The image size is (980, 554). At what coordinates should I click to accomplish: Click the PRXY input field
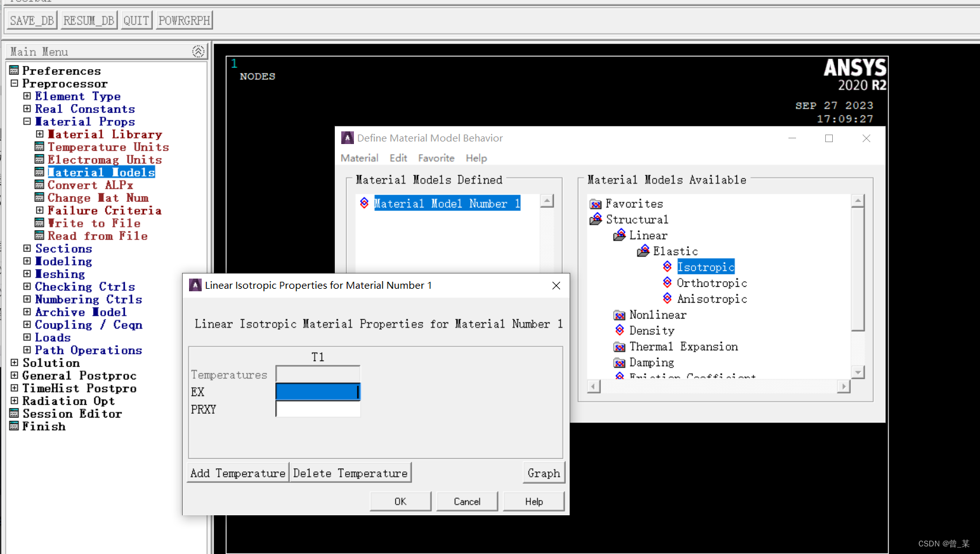point(318,409)
